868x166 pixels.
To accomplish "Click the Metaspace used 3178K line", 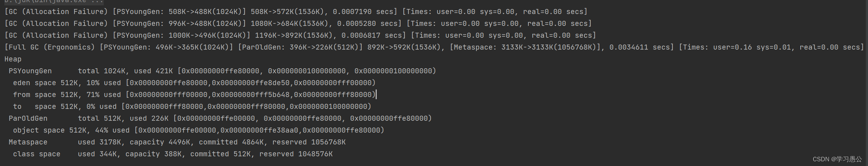I will click(x=177, y=142).
